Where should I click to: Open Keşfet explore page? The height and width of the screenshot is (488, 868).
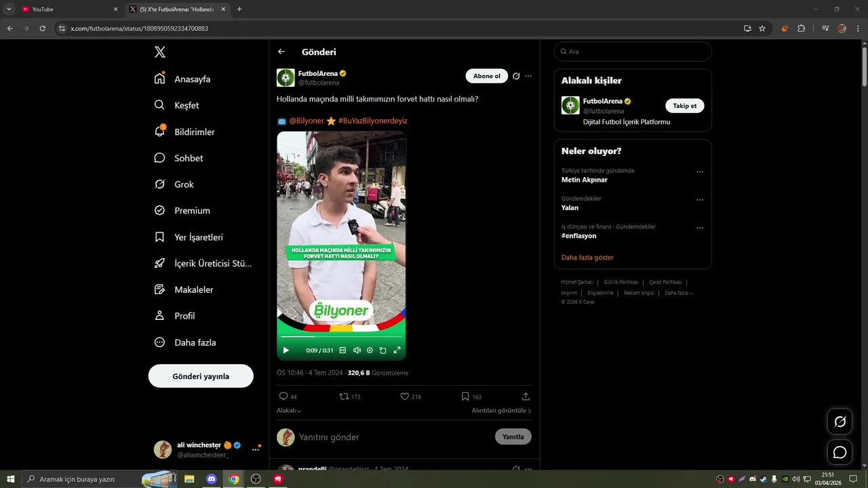[176, 105]
